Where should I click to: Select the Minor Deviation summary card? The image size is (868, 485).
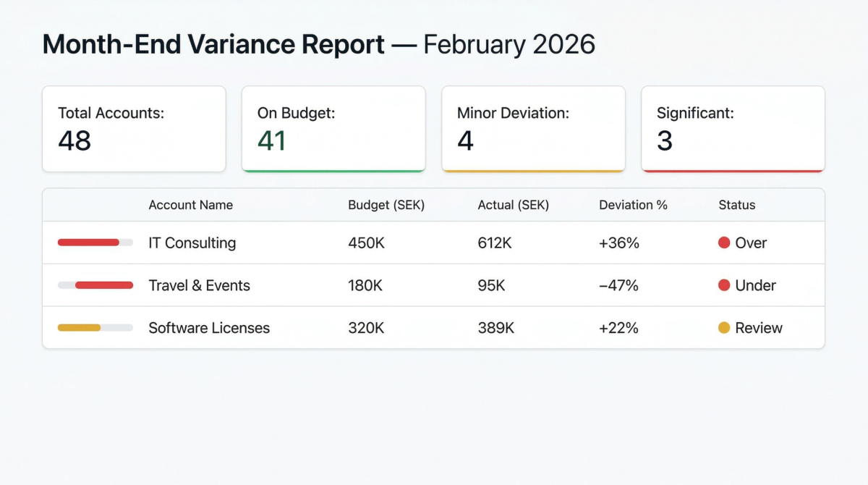click(x=533, y=129)
